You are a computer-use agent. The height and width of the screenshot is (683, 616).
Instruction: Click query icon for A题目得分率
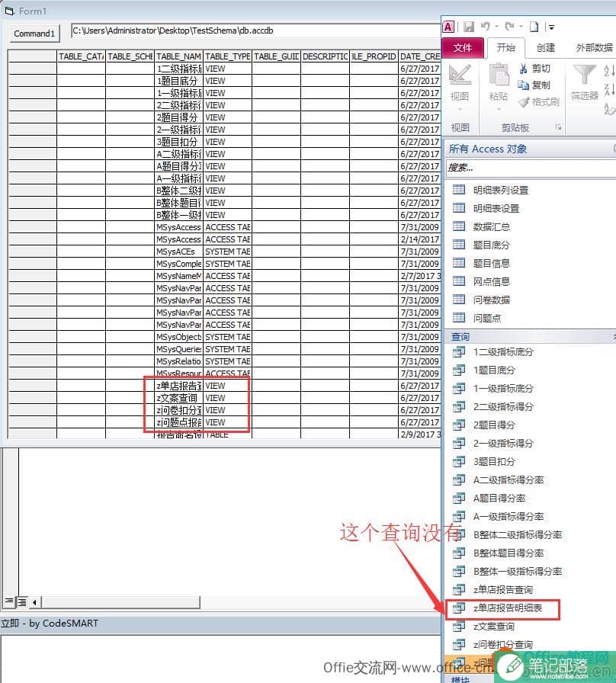coord(459,499)
